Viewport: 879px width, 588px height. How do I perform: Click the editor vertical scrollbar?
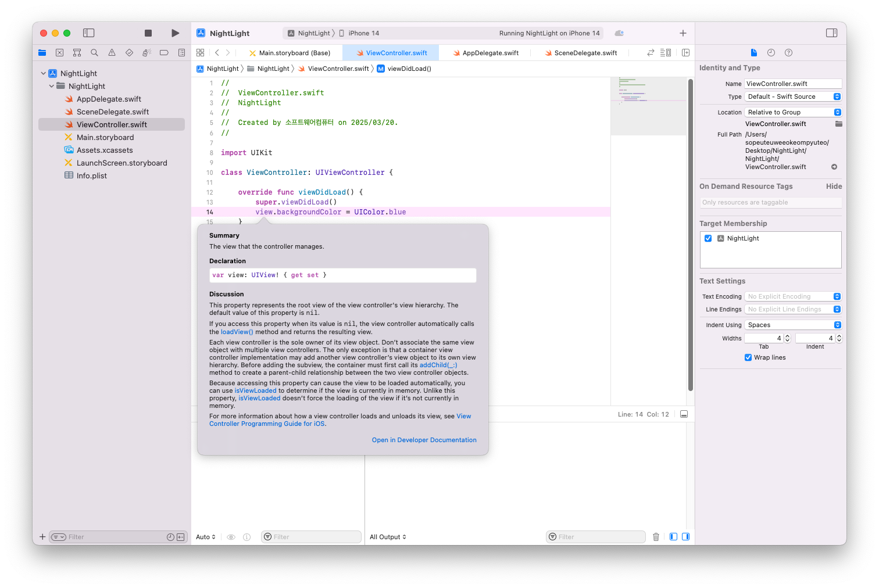[x=691, y=235]
